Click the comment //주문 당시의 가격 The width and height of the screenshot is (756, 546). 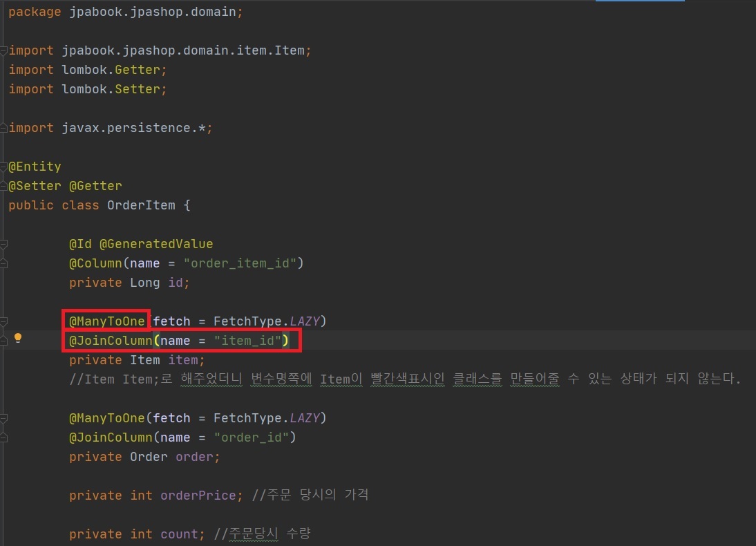310,495
